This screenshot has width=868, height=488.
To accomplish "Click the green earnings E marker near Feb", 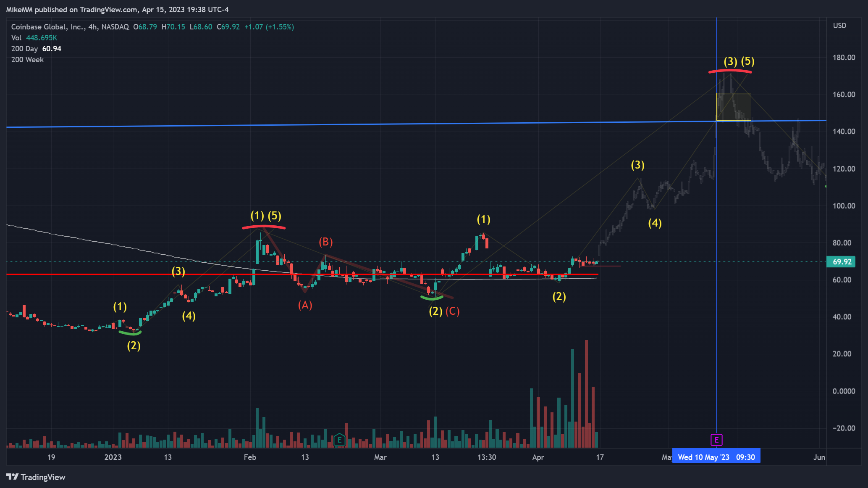I will [x=339, y=440].
